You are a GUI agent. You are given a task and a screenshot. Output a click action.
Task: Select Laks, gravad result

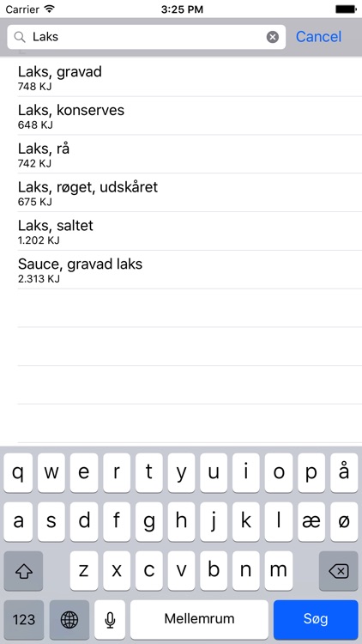(x=190, y=77)
